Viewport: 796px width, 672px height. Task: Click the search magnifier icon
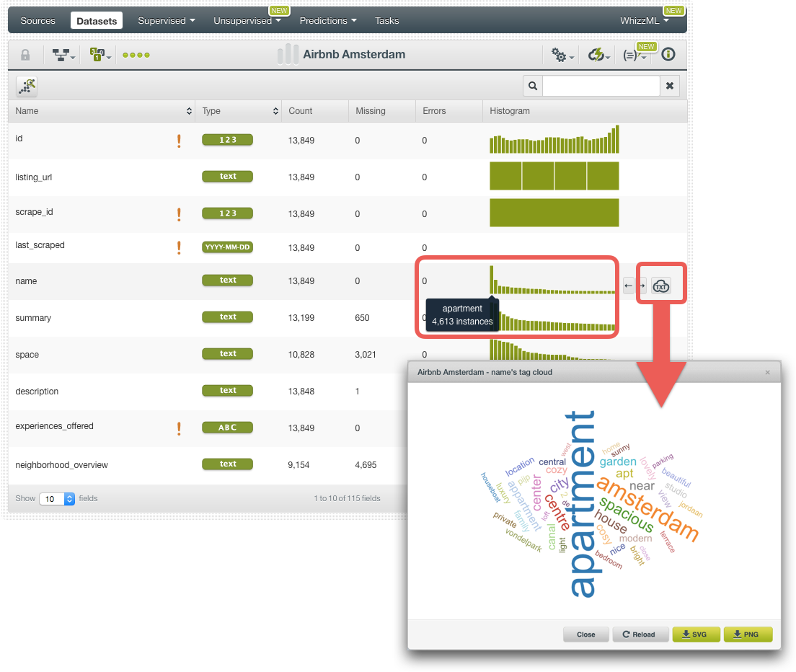pyautogui.click(x=533, y=86)
